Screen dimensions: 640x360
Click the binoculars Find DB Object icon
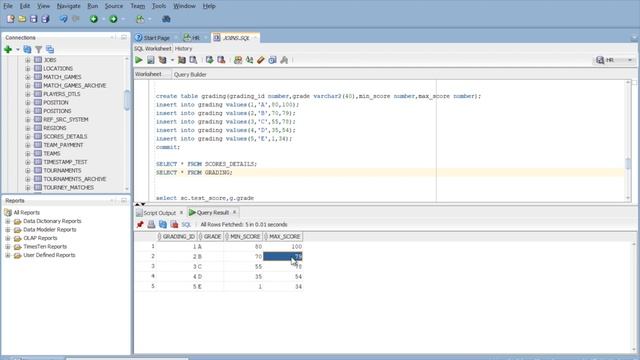tap(166, 19)
